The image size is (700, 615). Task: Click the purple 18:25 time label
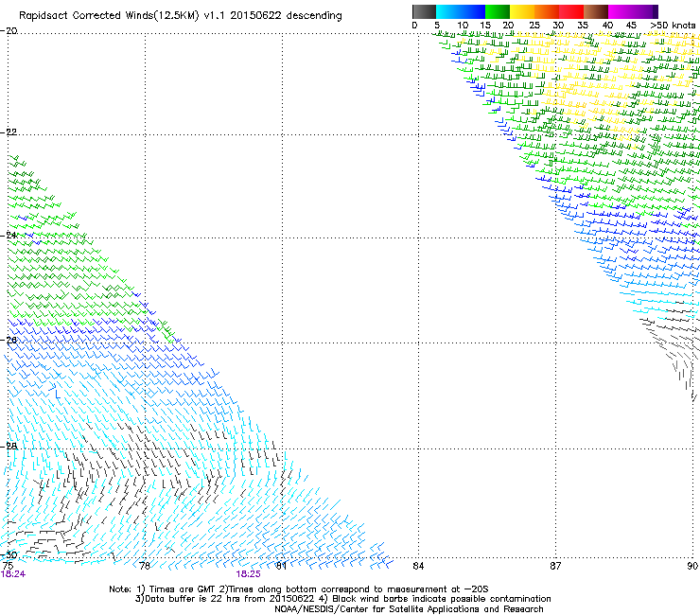click(x=248, y=574)
